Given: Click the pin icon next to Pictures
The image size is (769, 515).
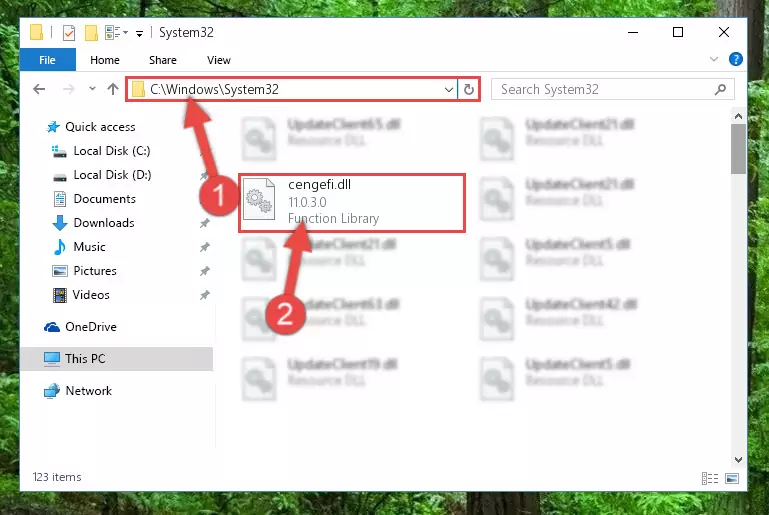Looking at the screenshot, I should point(205,271).
